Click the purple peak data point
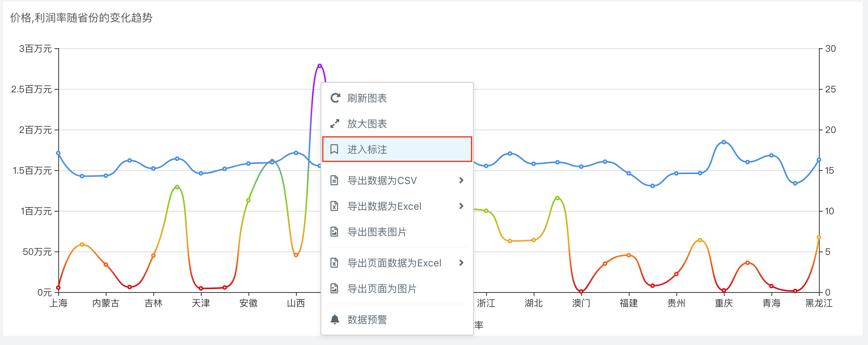 [320, 66]
